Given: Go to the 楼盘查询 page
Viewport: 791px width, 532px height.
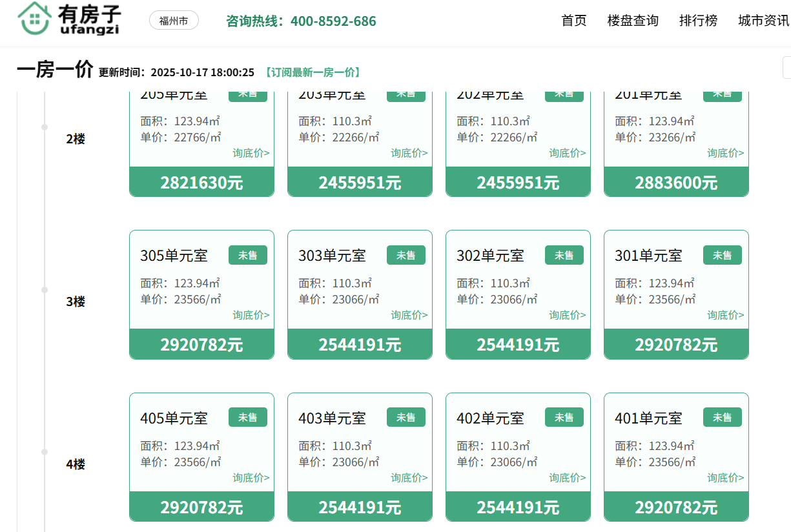Looking at the screenshot, I should click(x=632, y=21).
